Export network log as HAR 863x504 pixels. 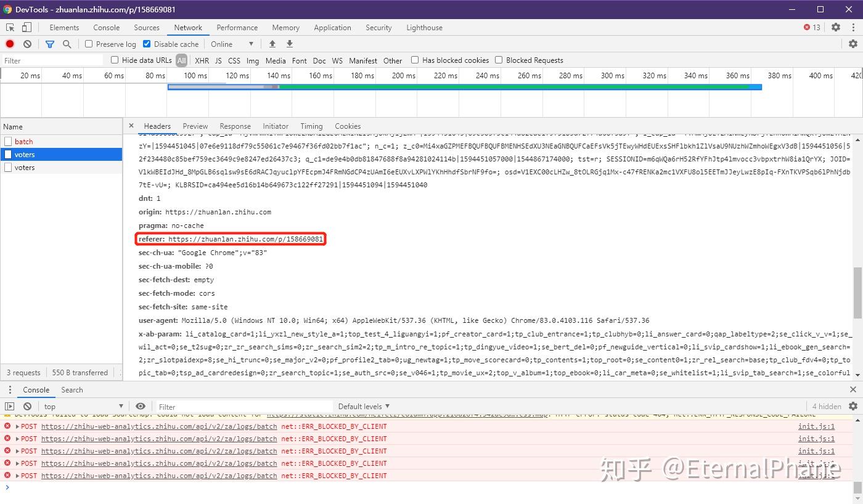289,44
